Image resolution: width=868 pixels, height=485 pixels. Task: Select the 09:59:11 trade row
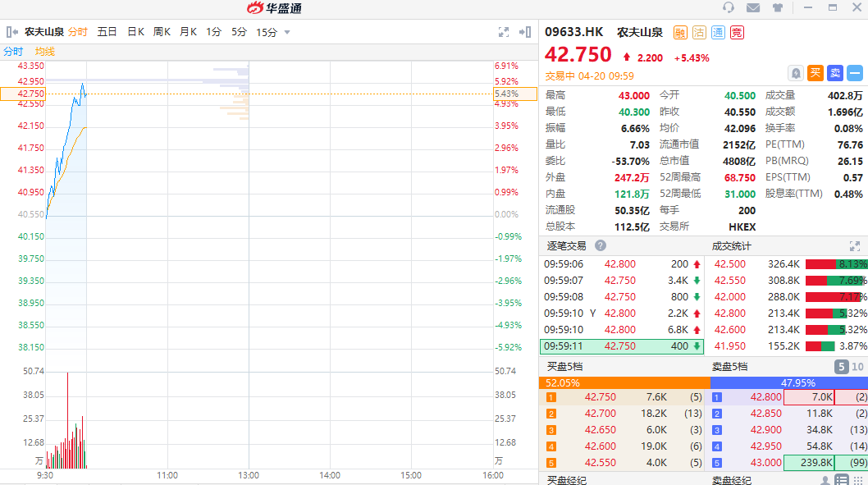click(x=622, y=346)
